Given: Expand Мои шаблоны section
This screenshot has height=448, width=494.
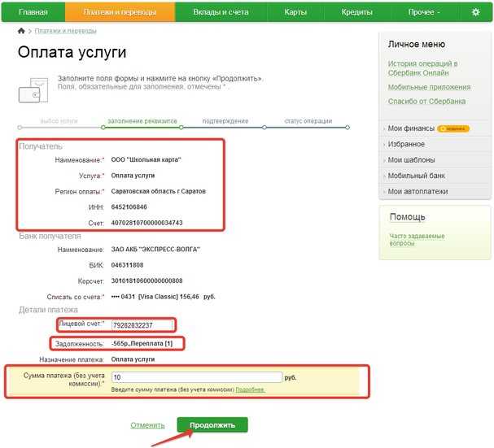Looking at the screenshot, I should (411, 160).
